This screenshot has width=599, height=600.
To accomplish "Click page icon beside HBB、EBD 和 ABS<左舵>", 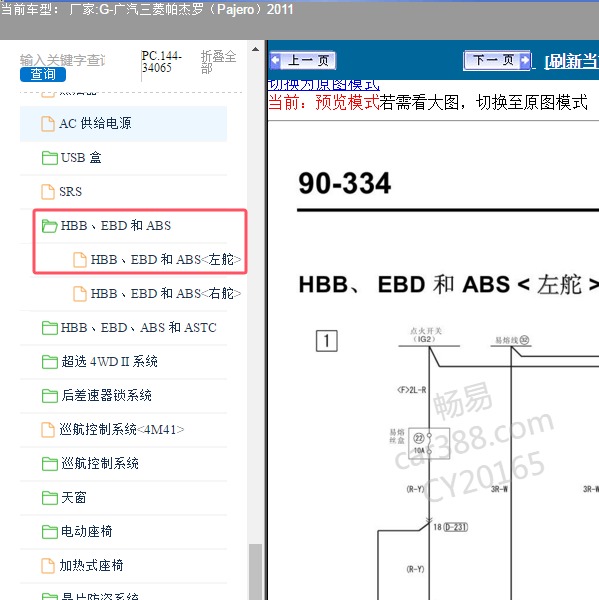I will click(x=80, y=260).
